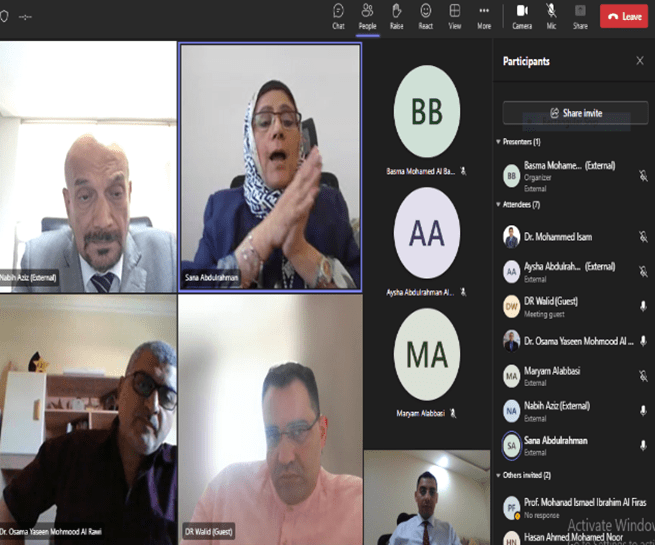
Task: Click the Share screen icon
Action: pos(580,15)
